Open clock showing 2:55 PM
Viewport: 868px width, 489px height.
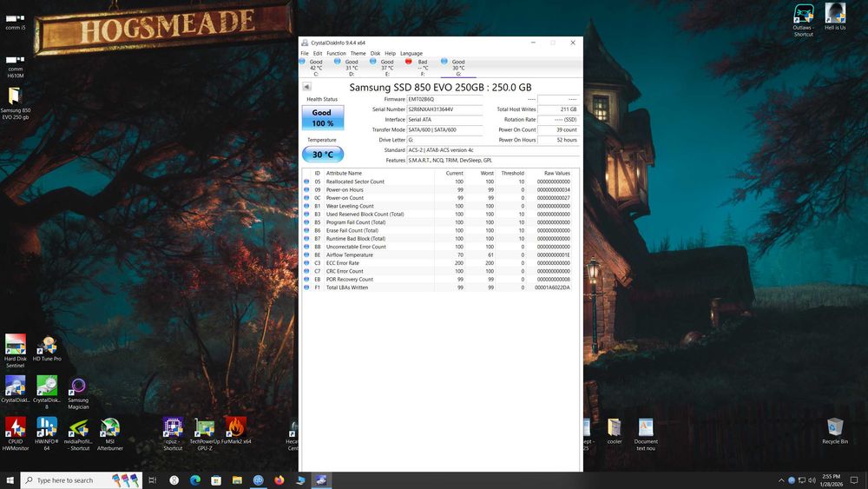(x=832, y=480)
